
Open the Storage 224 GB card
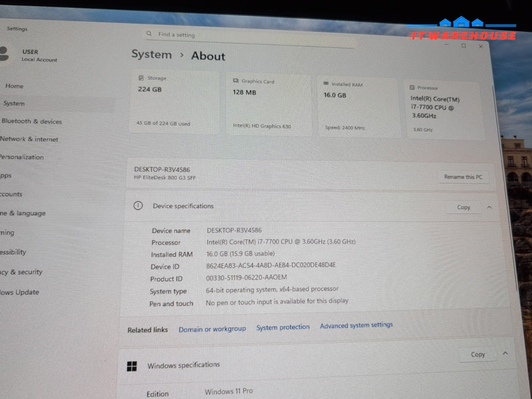pyautogui.click(x=174, y=102)
